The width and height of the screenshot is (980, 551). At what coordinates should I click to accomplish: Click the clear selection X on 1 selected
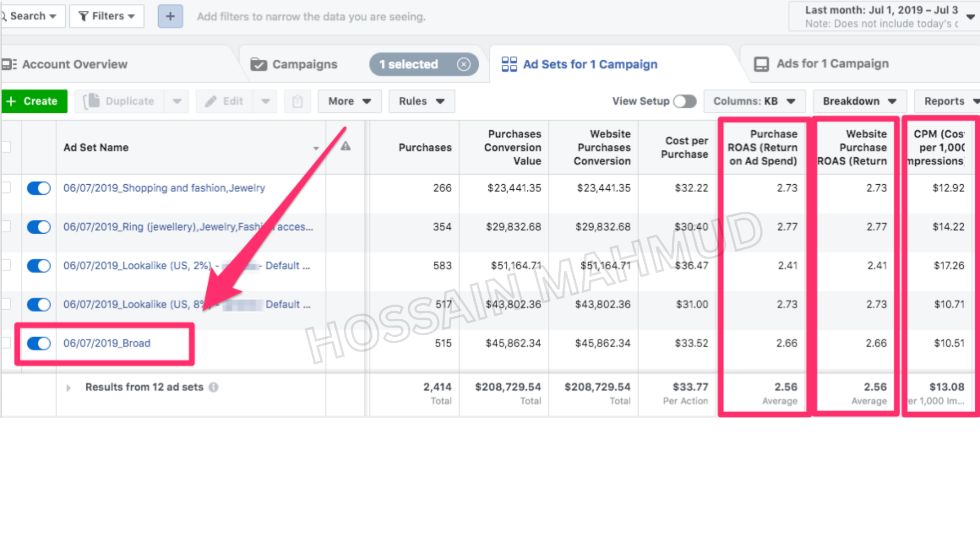[463, 64]
